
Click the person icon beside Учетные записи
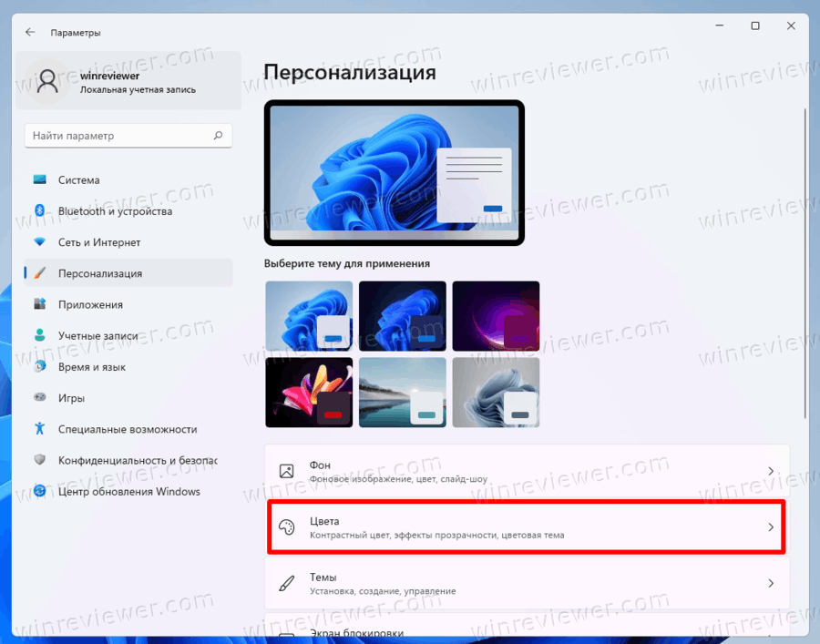pyautogui.click(x=40, y=335)
